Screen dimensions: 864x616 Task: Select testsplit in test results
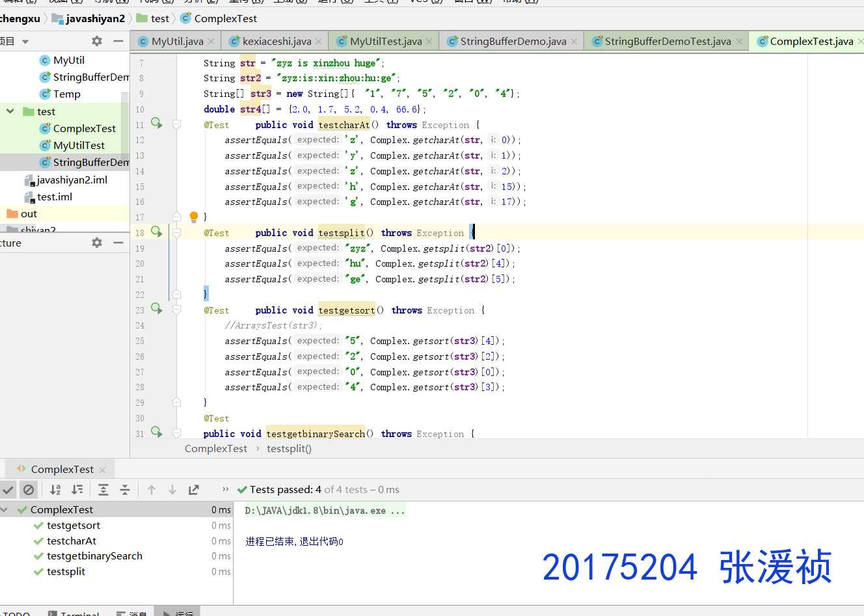click(66, 572)
